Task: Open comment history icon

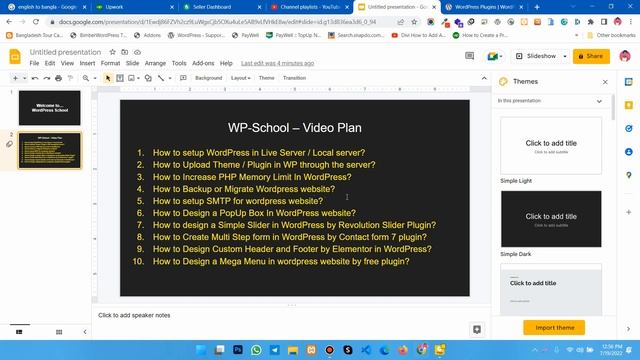Action: coord(469,56)
